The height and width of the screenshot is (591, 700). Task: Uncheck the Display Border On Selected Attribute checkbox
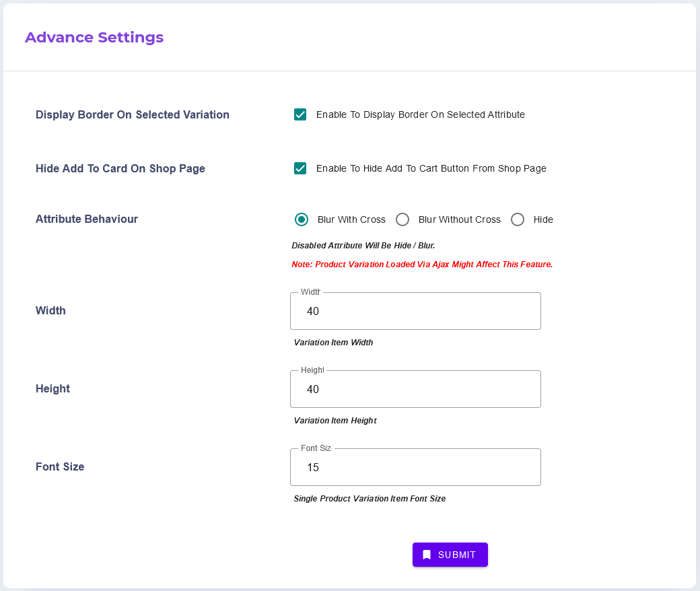(x=300, y=114)
